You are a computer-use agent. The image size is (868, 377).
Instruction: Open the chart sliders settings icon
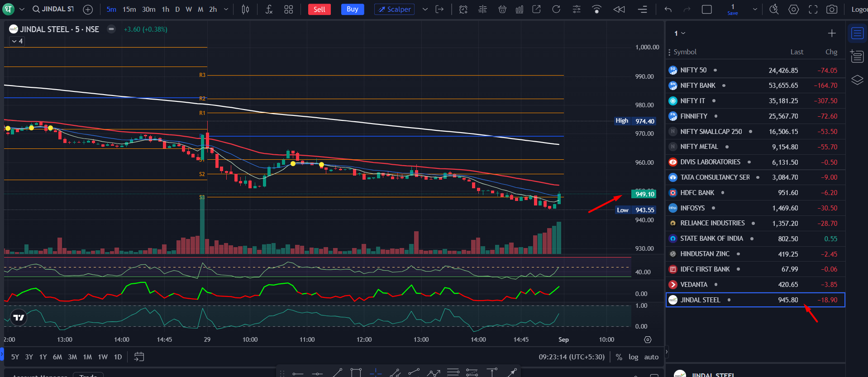[577, 9]
